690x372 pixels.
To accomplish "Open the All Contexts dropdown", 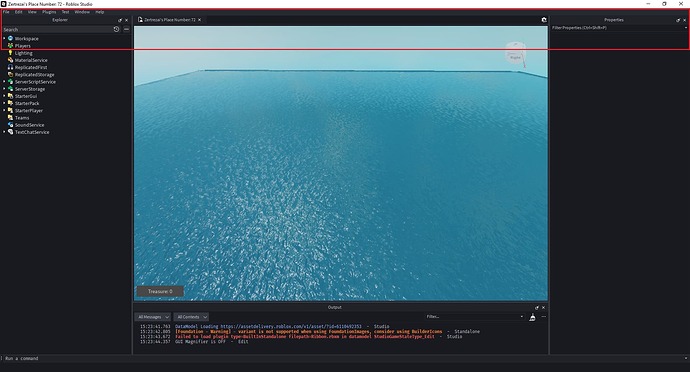I will point(191,317).
